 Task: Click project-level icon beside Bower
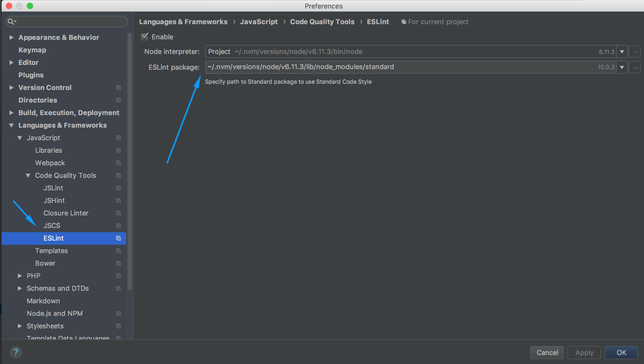point(118,264)
